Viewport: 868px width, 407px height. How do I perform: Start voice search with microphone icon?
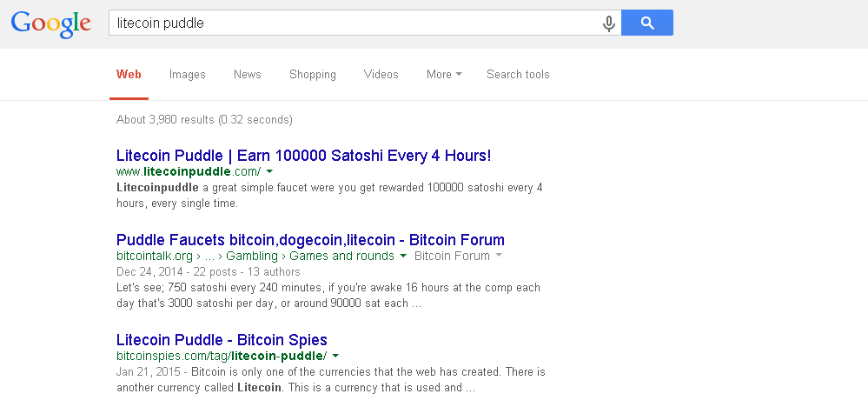tap(608, 23)
